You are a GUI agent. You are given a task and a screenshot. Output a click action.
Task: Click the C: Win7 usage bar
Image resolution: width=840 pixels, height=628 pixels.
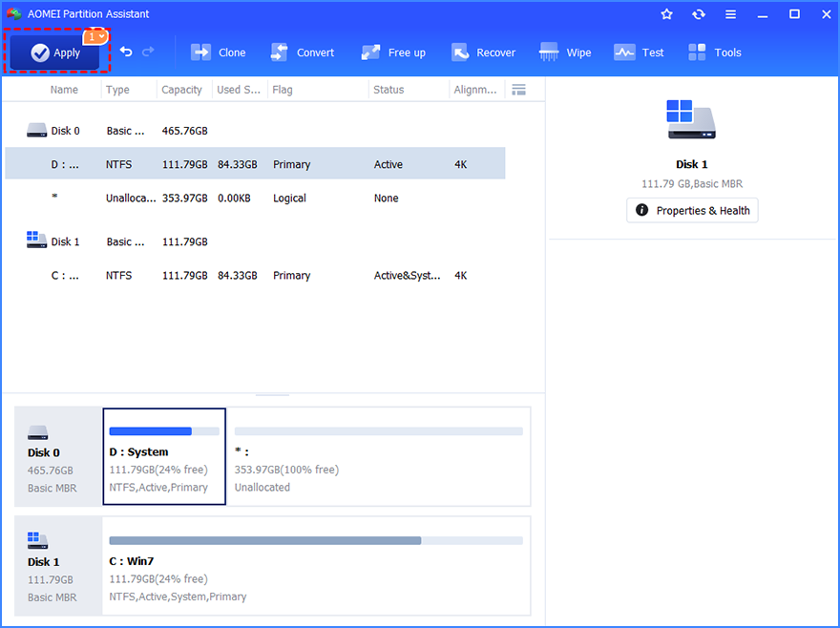(316, 540)
